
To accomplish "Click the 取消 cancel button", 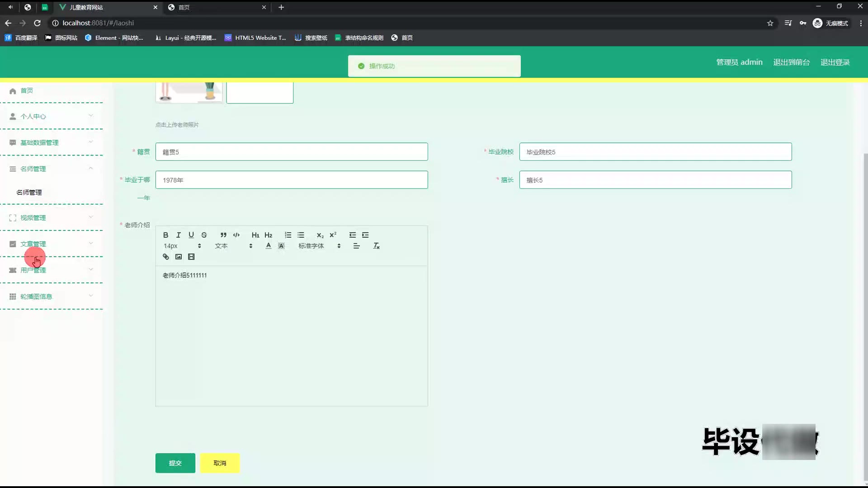I will pos(220,463).
